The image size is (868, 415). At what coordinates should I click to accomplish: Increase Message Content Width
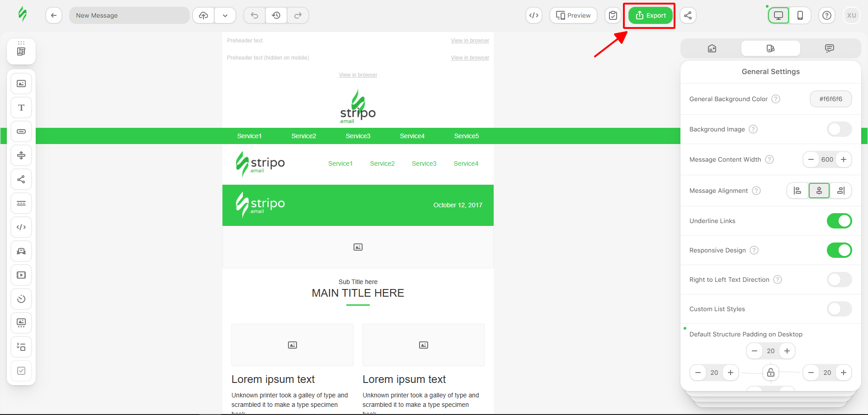(844, 159)
